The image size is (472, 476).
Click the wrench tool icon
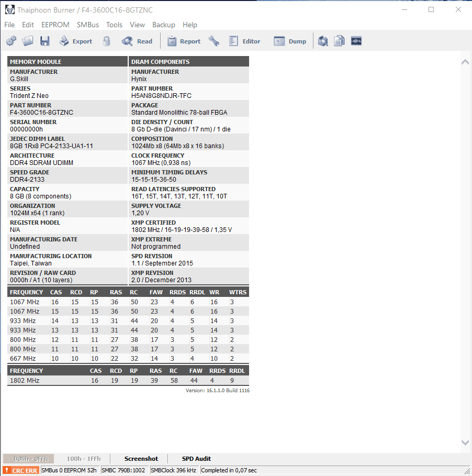pos(214,41)
